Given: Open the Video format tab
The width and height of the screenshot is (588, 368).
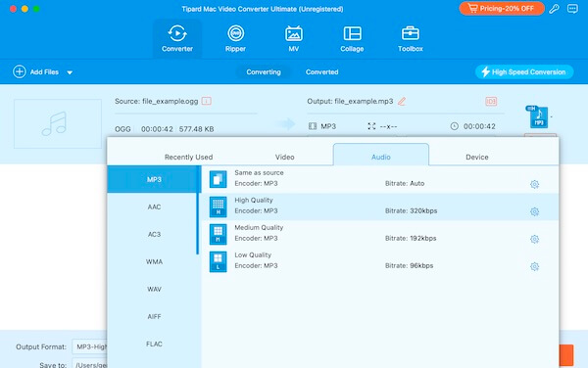Looking at the screenshot, I should click(284, 157).
